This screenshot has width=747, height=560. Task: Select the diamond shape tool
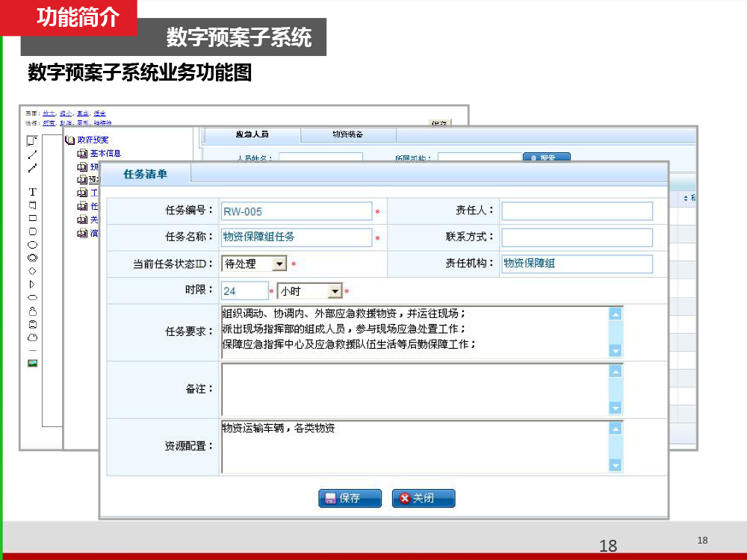[x=32, y=271]
